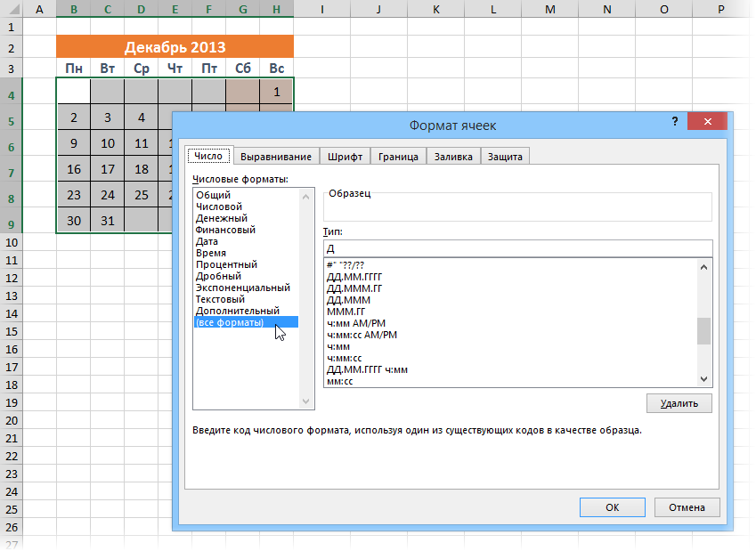Confirm with the ОК button

612,506
